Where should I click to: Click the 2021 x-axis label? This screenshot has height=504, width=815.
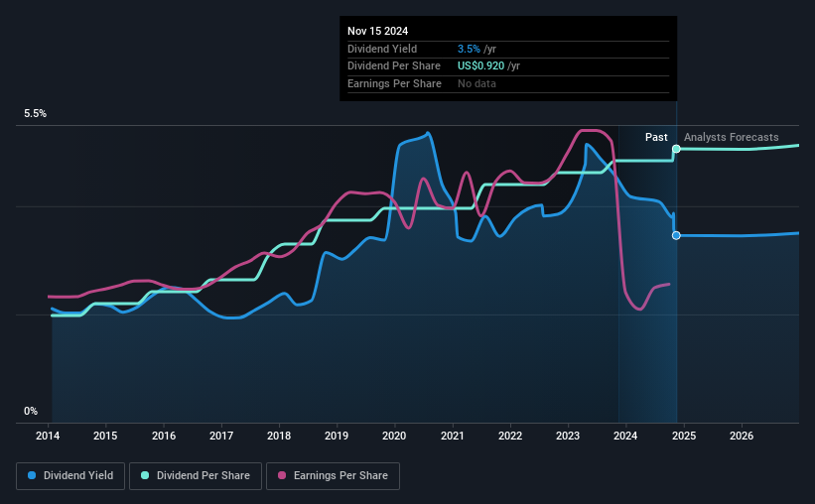453,436
